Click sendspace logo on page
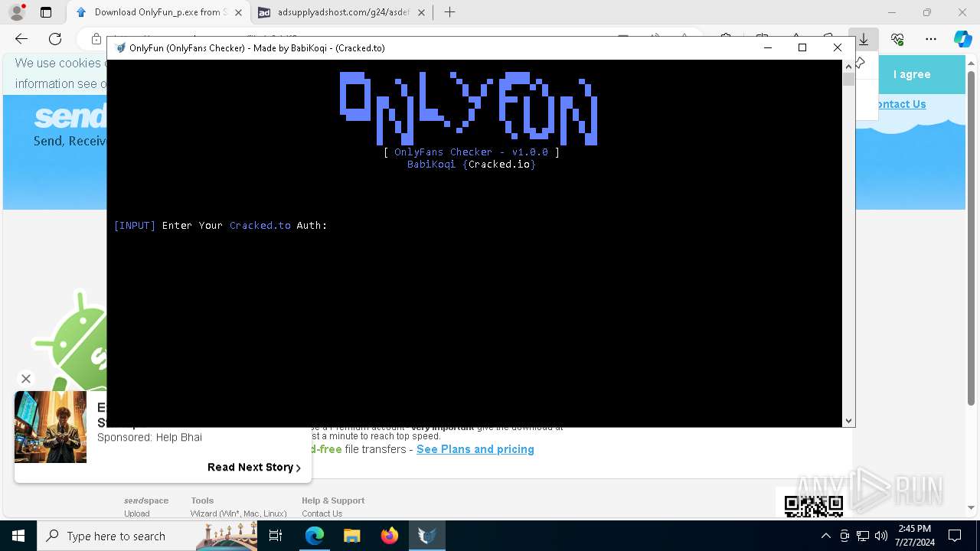Image resolution: width=980 pixels, height=551 pixels. tap(70, 116)
